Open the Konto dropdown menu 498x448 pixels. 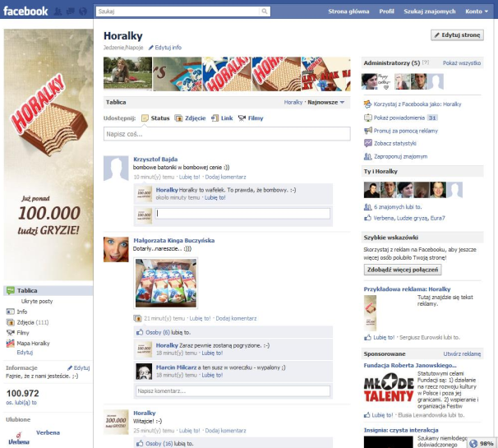point(477,12)
